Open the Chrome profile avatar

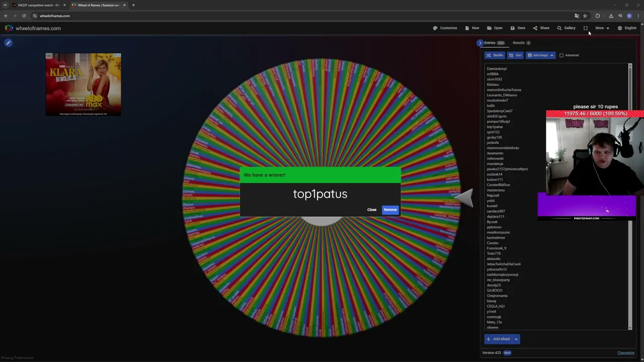click(629, 16)
